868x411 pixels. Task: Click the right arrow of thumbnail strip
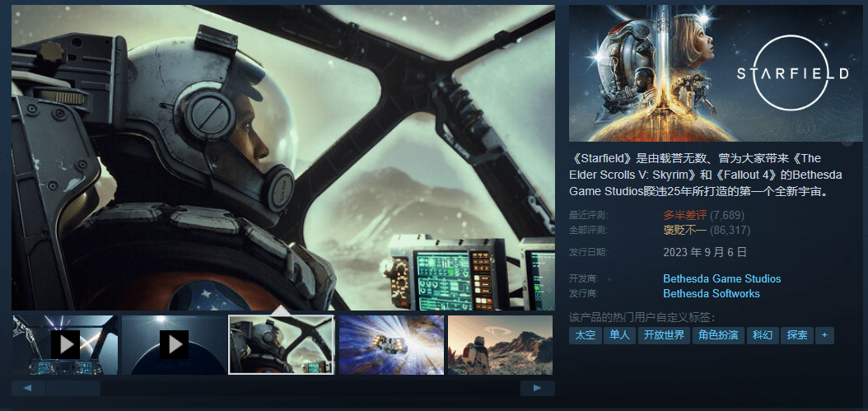pos(537,388)
